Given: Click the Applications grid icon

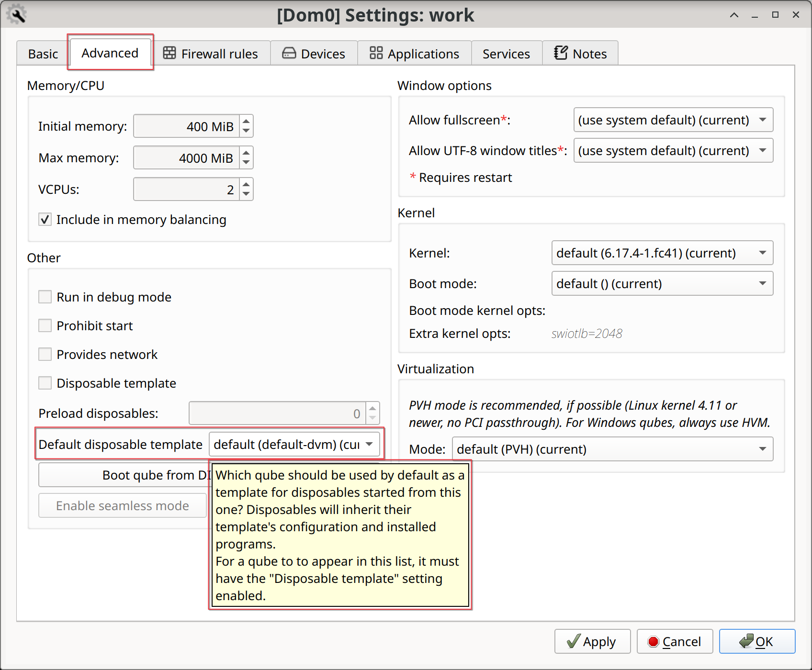Looking at the screenshot, I should (375, 53).
